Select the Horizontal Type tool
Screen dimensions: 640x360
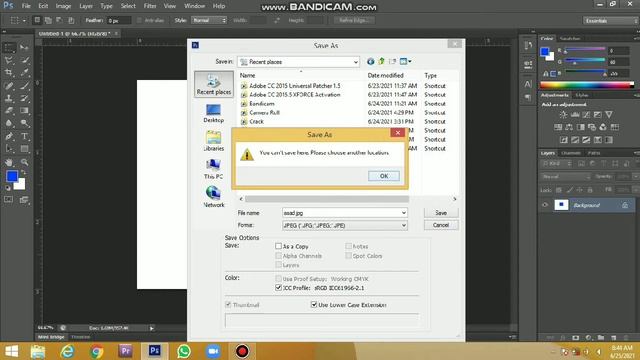24,136
